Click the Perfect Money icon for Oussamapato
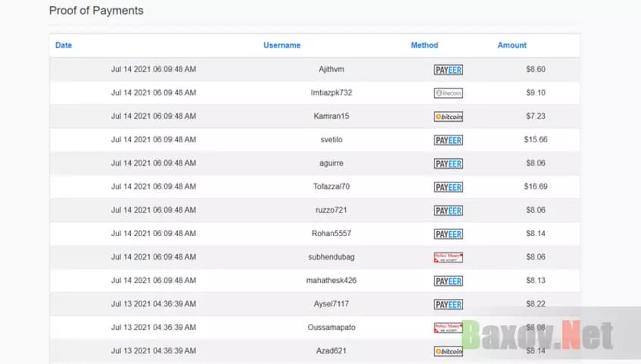Viewport: 641px width, 364px height. 448,328
